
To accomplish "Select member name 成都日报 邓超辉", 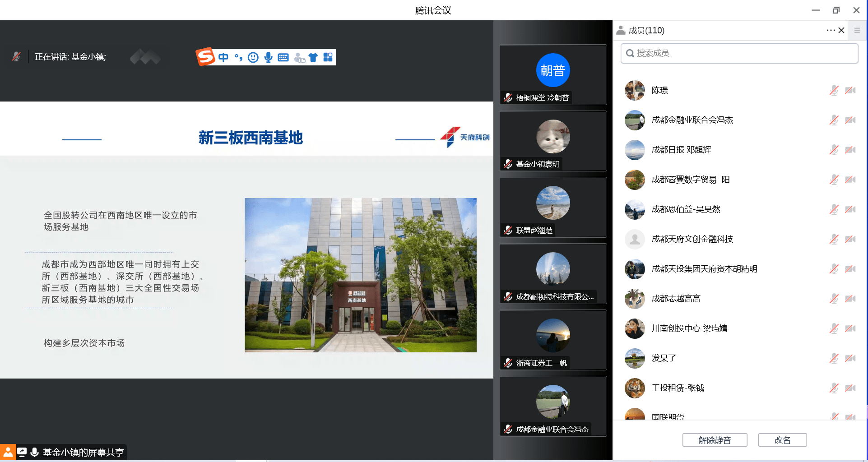I will click(681, 150).
